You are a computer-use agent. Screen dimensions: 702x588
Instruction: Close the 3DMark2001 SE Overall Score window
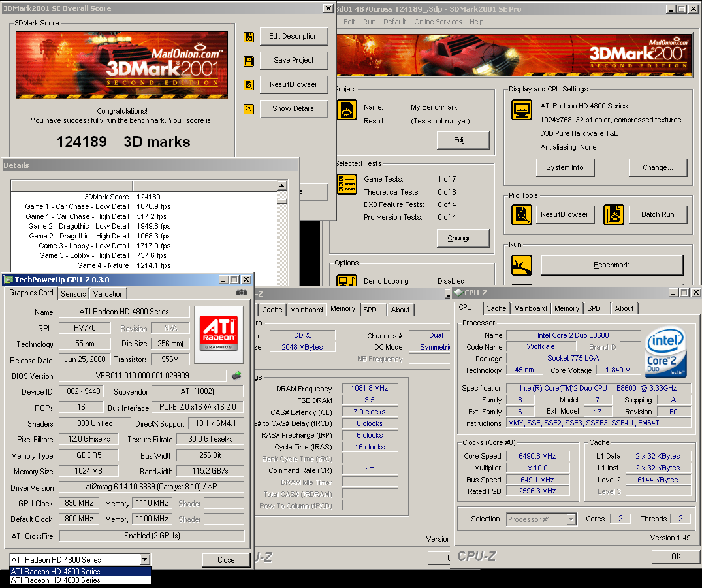328,8
